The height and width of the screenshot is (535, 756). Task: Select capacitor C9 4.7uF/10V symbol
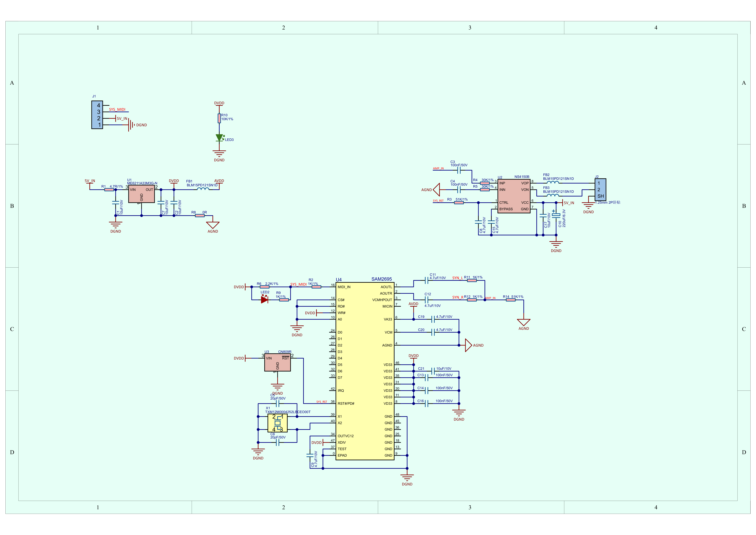(310, 455)
